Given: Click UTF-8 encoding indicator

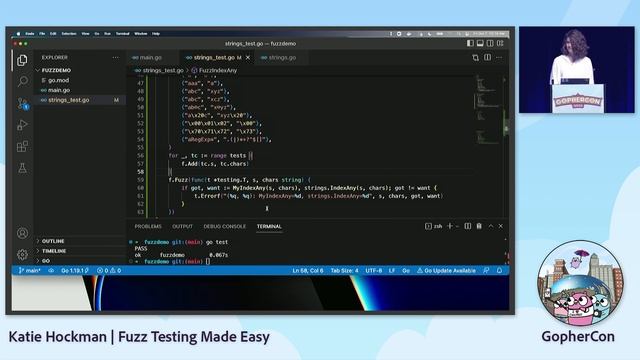Looking at the screenshot, I should 373,271.
